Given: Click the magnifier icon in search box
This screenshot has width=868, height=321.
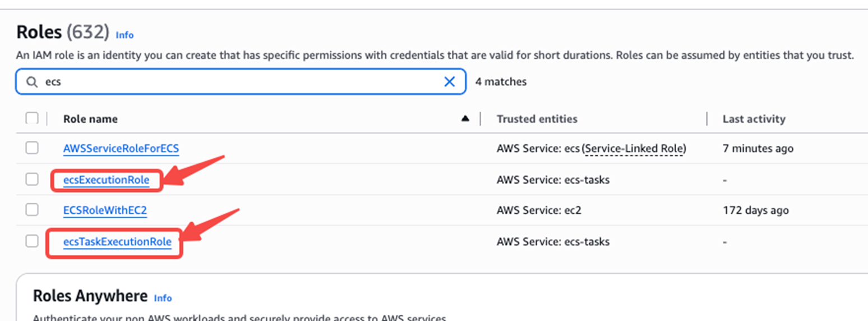Looking at the screenshot, I should (x=32, y=82).
